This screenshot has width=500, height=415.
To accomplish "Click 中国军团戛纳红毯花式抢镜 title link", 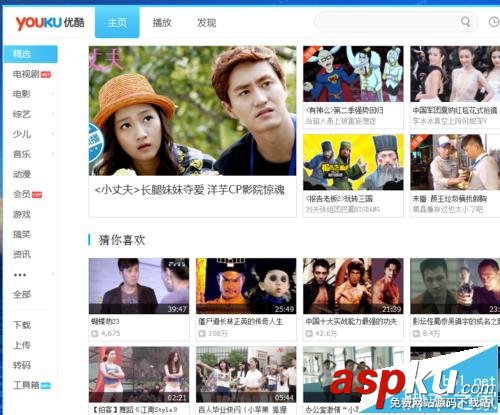I will (455, 110).
